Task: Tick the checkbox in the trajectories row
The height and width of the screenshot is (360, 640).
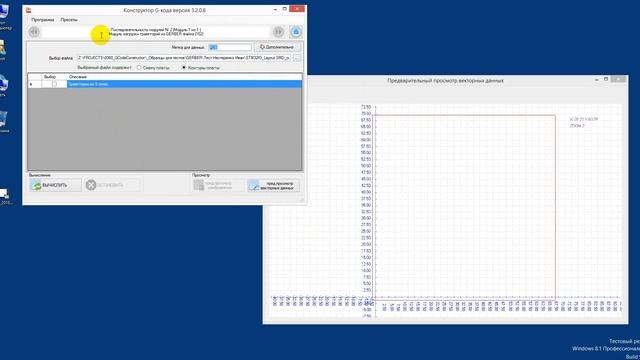Action: 54,84
